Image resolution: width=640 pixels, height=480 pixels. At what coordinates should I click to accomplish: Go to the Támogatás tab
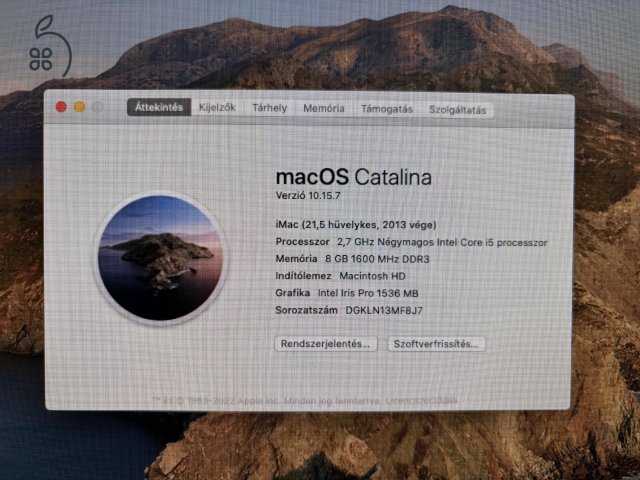tap(387, 109)
